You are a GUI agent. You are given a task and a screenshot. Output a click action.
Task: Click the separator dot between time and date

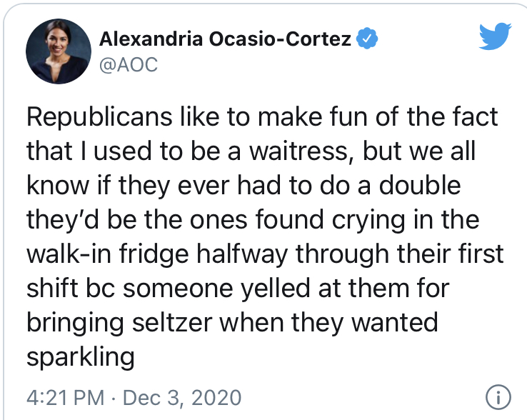pos(114,399)
